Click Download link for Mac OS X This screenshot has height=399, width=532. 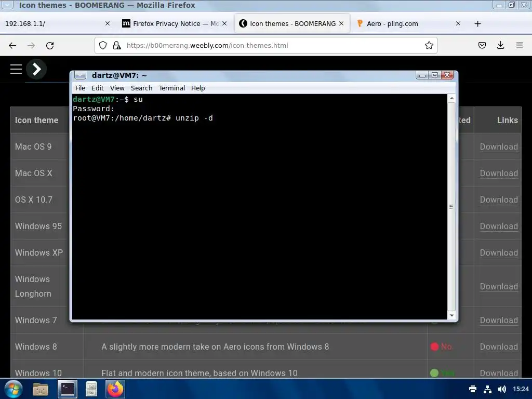(x=499, y=173)
